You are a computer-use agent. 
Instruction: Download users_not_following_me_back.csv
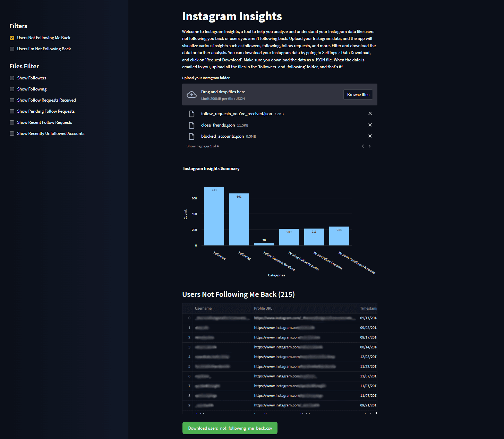(230, 428)
